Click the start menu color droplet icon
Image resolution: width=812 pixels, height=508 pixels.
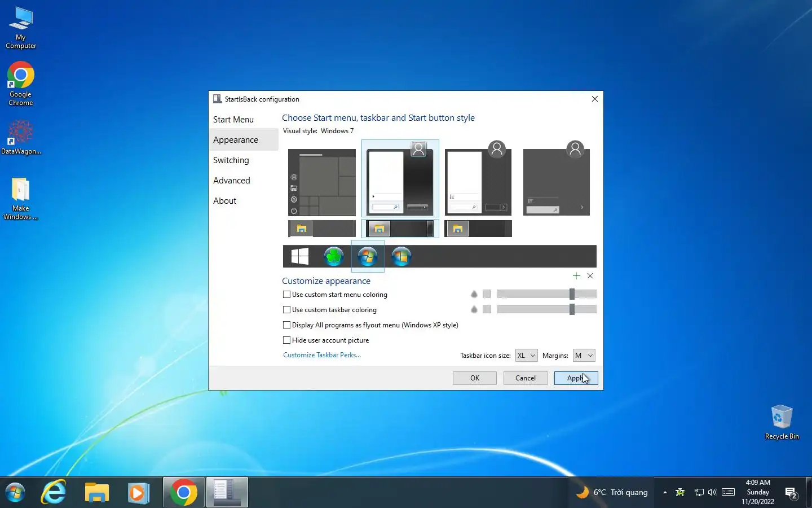tap(474, 294)
